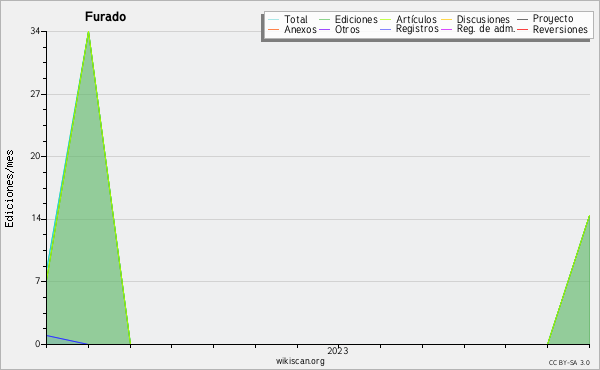
Task: Click the peak of the green area at 34
Action: [88, 33]
